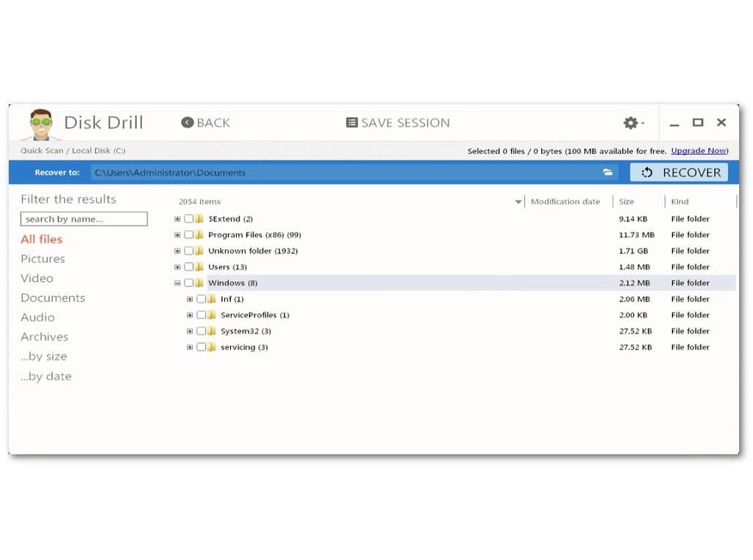
Task: Close the Disk Drill window
Action: pyautogui.click(x=721, y=123)
